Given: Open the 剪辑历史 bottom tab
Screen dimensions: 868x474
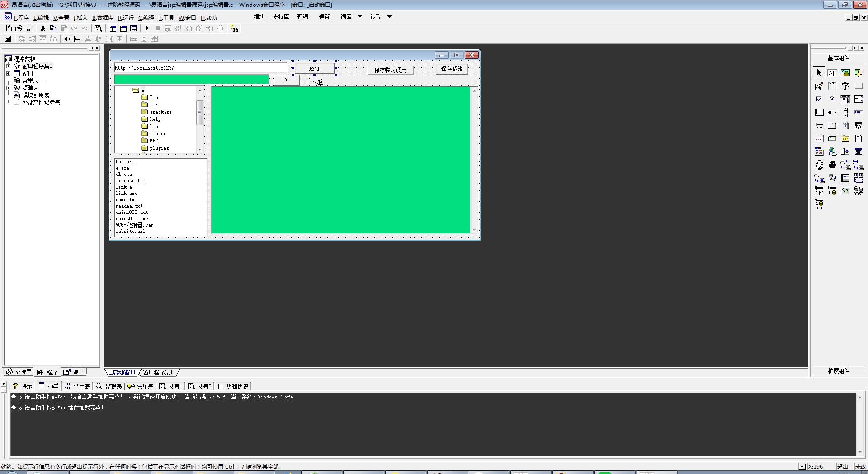Looking at the screenshot, I should (x=233, y=386).
